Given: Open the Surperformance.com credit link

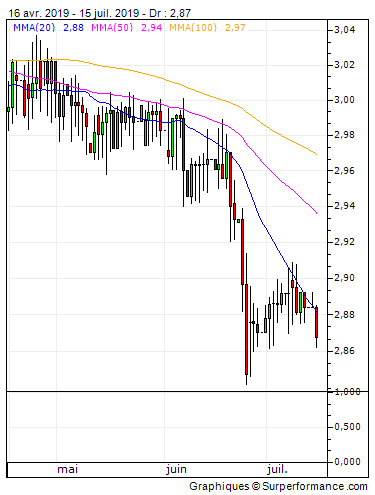Looking at the screenshot, I should tap(315, 486).
